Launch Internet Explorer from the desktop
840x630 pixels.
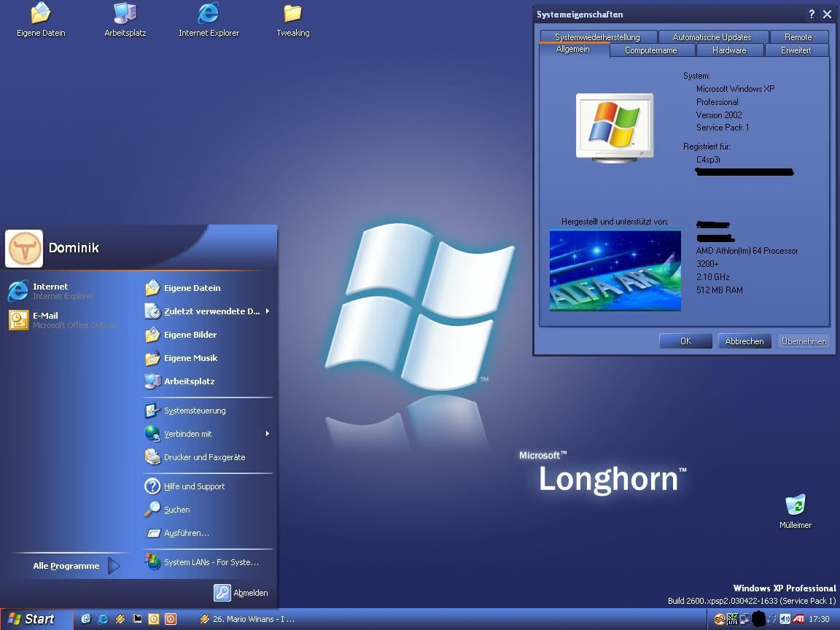[x=209, y=20]
